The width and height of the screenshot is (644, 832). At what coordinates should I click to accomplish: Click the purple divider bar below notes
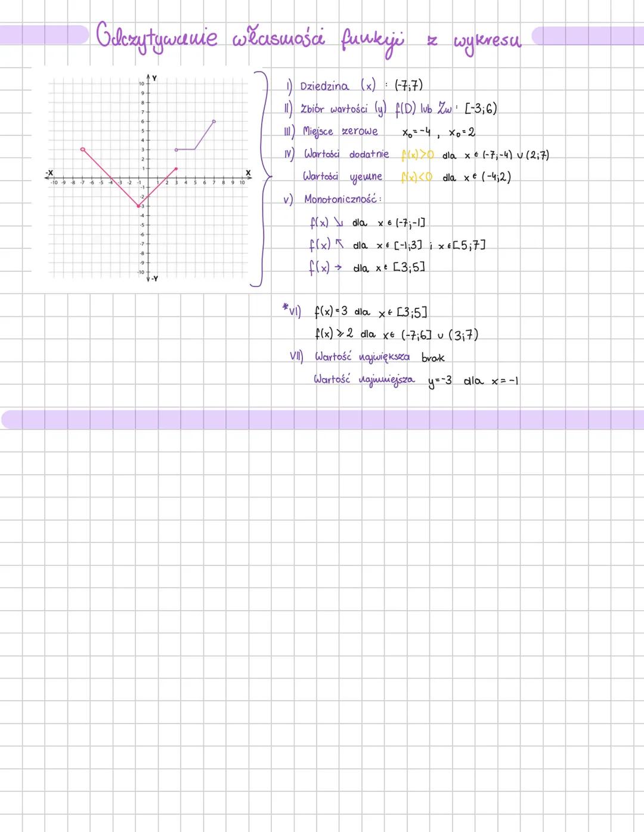[x=322, y=419]
